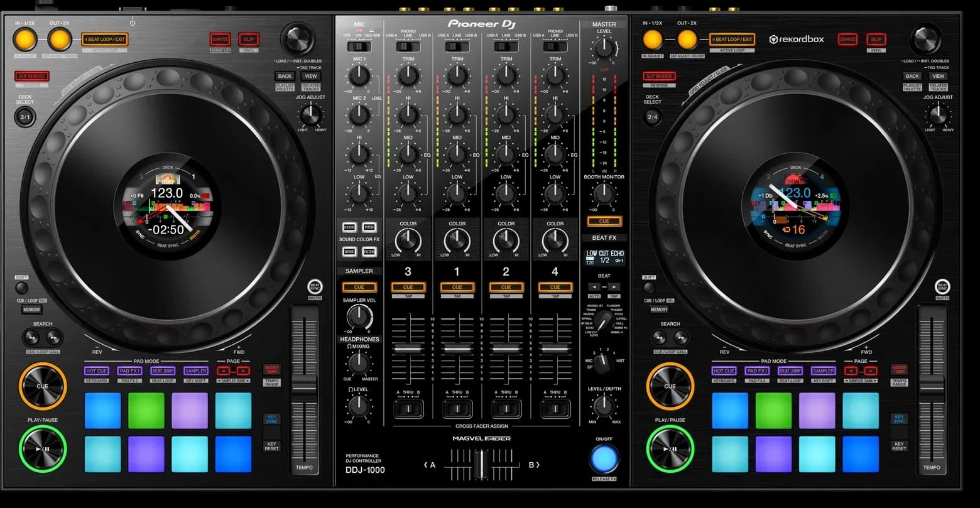The width and height of the screenshot is (980, 508).
Task: Click left deck round BEAT SYNC button
Action: 315,287
